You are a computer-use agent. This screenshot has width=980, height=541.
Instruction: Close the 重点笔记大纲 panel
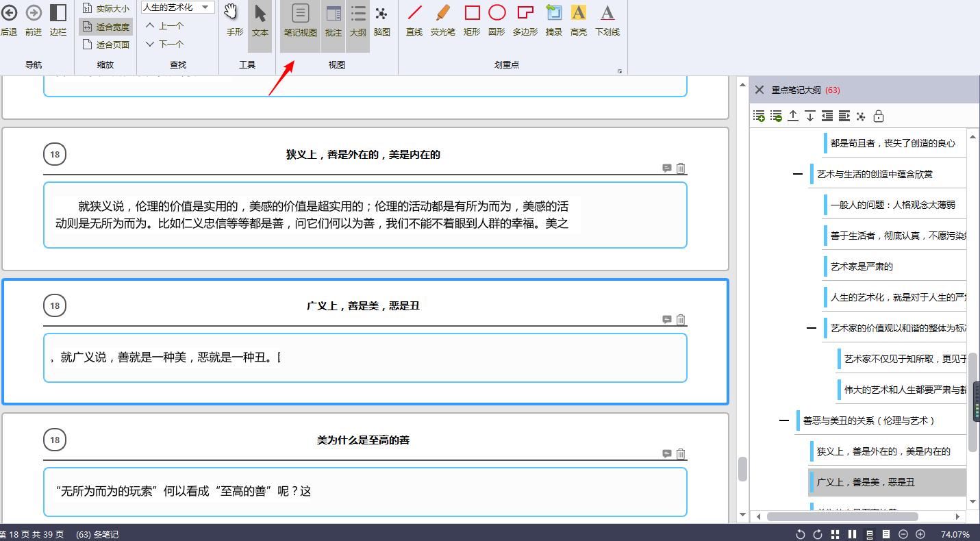tap(759, 90)
